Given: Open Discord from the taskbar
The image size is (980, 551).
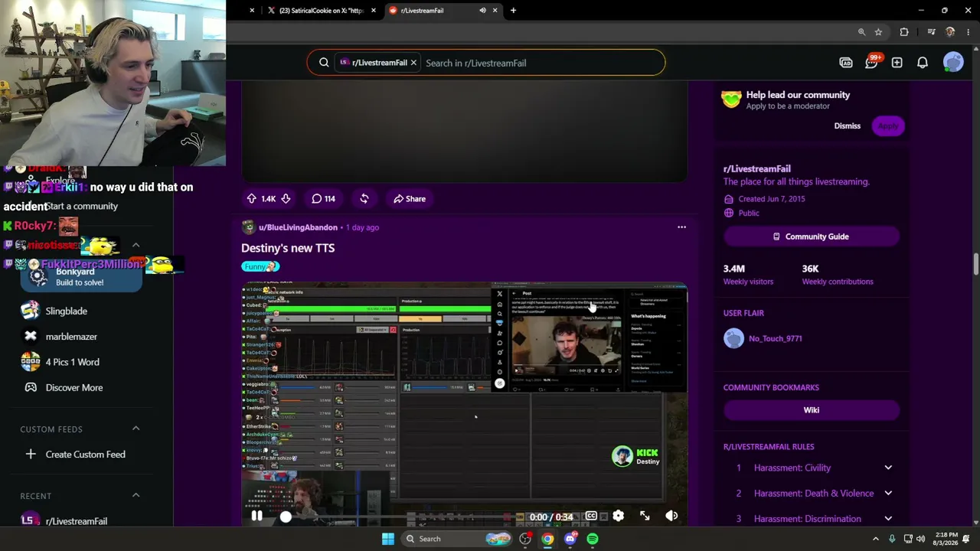Looking at the screenshot, I should click(570, 539).
